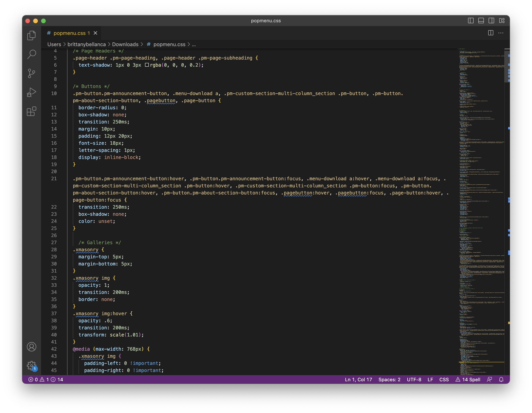Change end of line sequence LF
Image resolution: width=532 pixels, height=413 pixels.
(x=430, y=379)
